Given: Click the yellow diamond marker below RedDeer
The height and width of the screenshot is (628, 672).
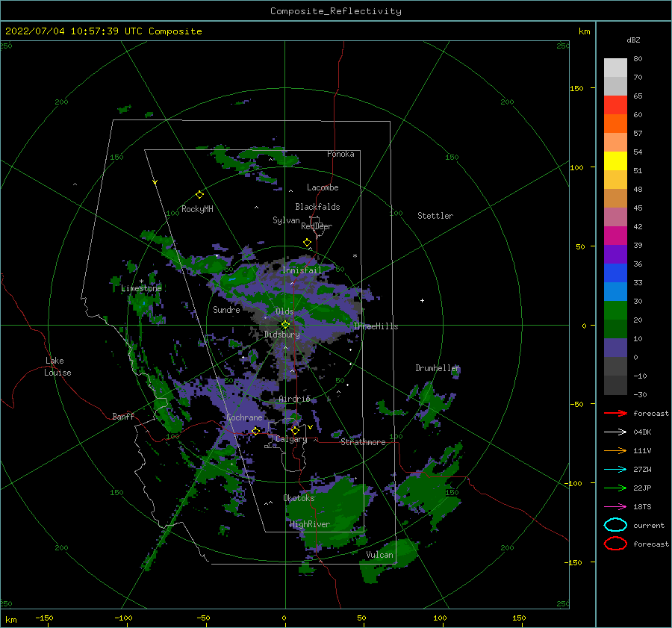Looking at the screenshot, I should (x=307, y=242).
